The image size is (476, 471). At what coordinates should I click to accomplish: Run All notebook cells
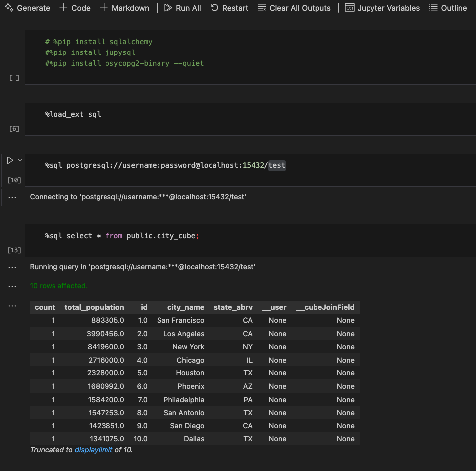coord(182,8)
